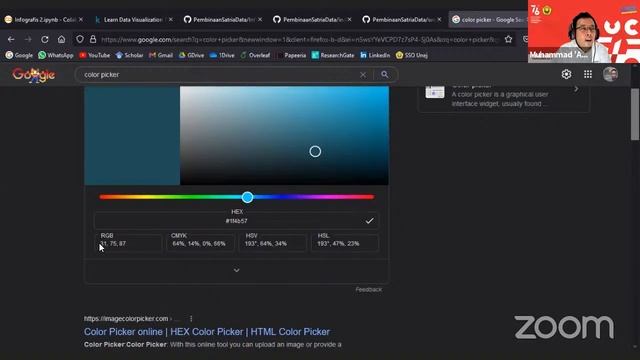The width and height of the screenshot is (640, 360).
Task: Open the Google bookmark
Action: [x=19, y=55]
